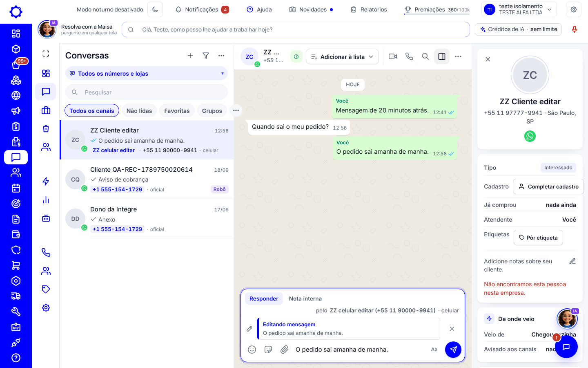Add a tag with Pôr etiqueta
Viewport: 588px width, 368px height.
538,238
